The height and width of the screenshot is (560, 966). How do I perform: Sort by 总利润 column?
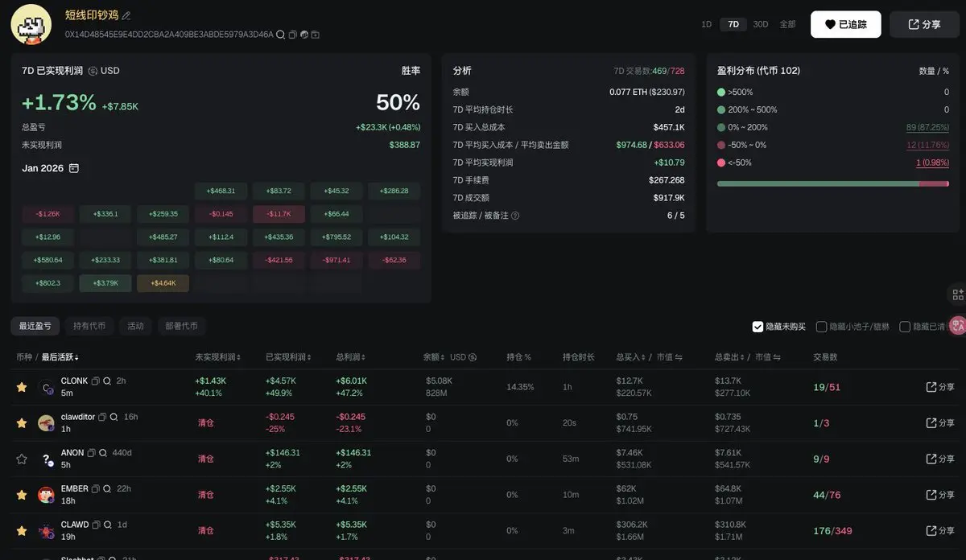coord(351,357)
